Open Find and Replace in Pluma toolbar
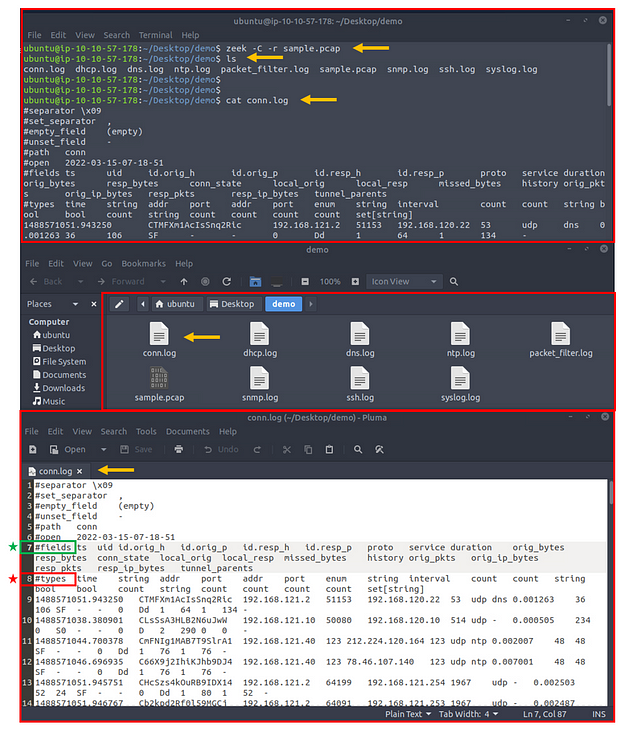This screenshot has width=630, height=732. point(379,449)
